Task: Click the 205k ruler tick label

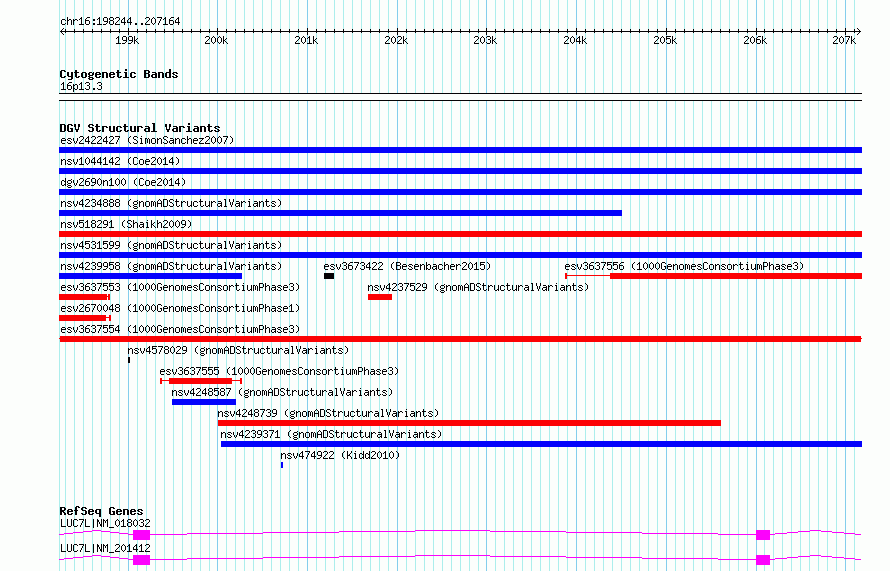Action: [x=665, y=41]
